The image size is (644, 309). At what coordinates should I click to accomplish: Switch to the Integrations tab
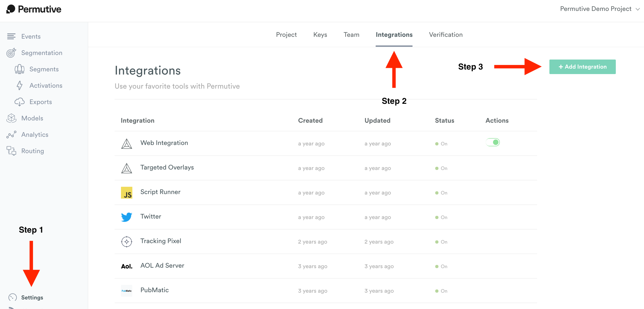(394, 35)
